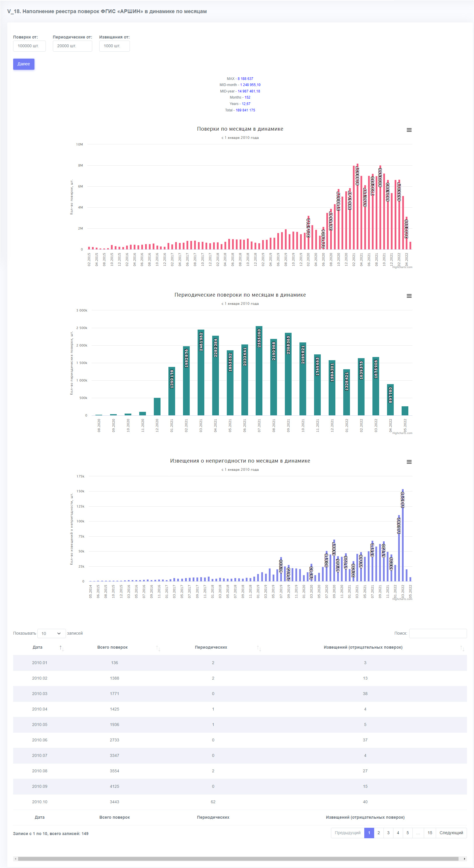This screenshot has width=474, height=868.
Task: Go to the Следующий page
Action: coord(451,833)
